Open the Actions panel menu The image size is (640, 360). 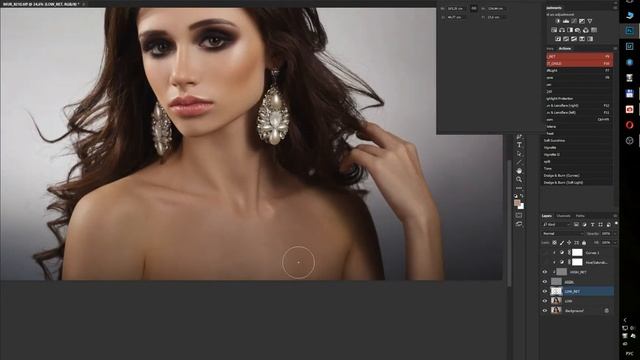point(615,48)
